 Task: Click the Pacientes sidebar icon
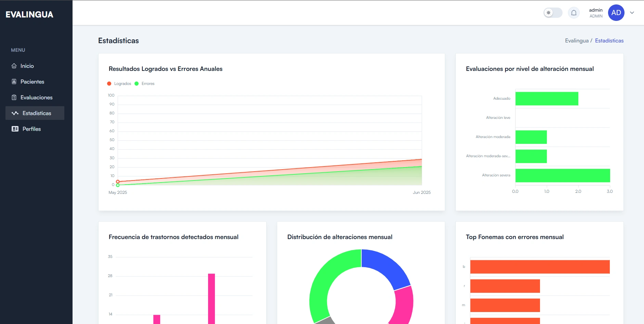[x=14, y=82]
